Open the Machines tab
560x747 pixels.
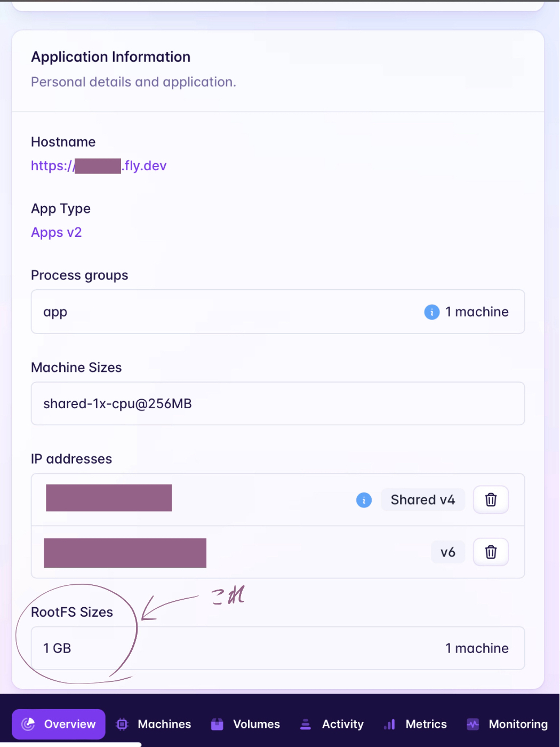click(164, 724)
